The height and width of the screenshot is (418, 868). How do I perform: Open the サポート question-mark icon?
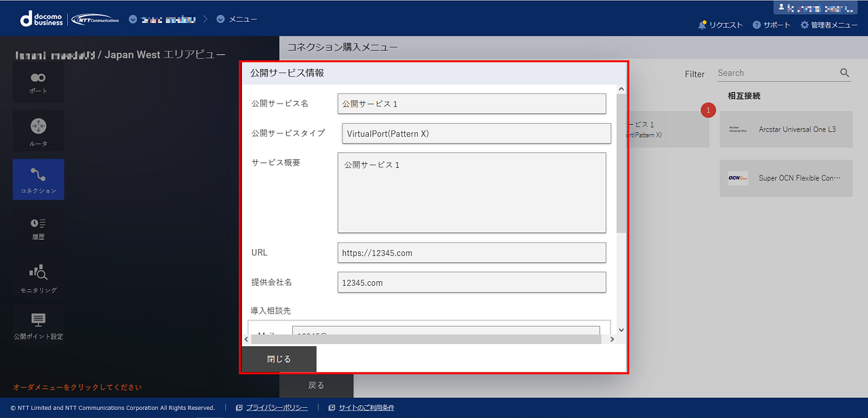[x=757, y=23]
